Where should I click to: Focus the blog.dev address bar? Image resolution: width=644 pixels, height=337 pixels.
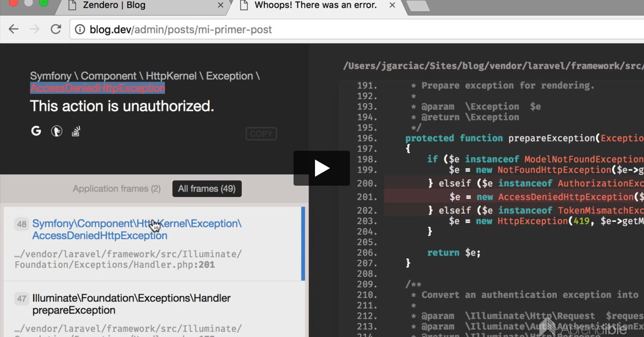(356, 30)
